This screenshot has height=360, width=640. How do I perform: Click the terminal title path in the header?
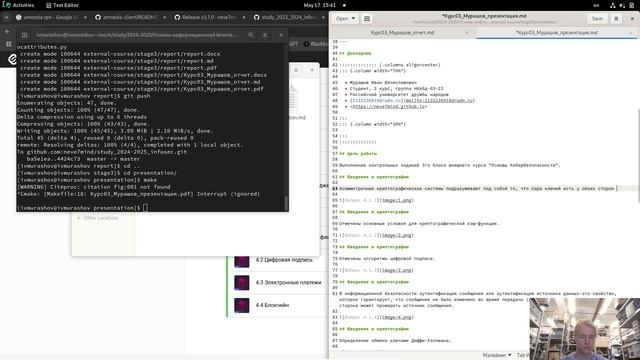[x=137, y=35]
